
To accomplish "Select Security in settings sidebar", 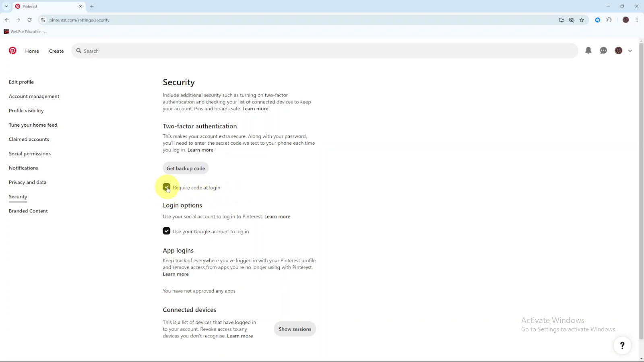I will [x=18, y=197].
